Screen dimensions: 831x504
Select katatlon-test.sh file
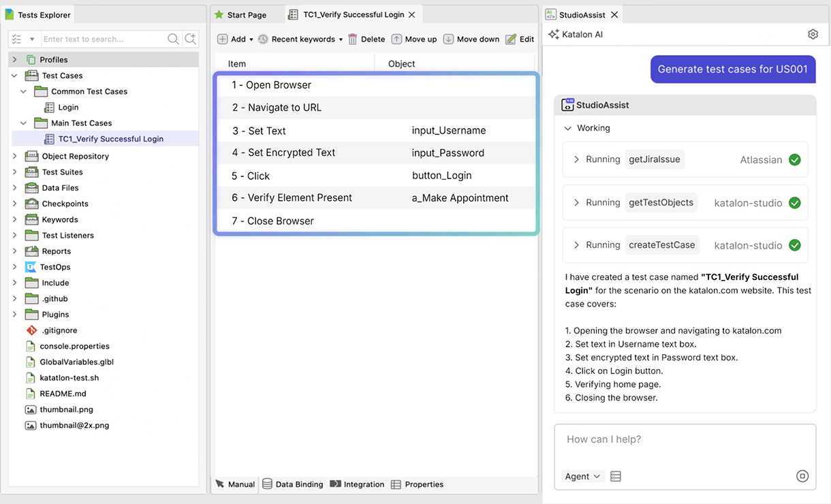pyautogui.click(x=69, y=378)
